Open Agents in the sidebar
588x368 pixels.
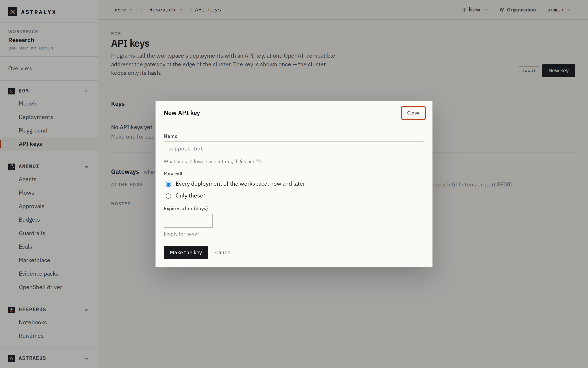click(x=28, y=179)
